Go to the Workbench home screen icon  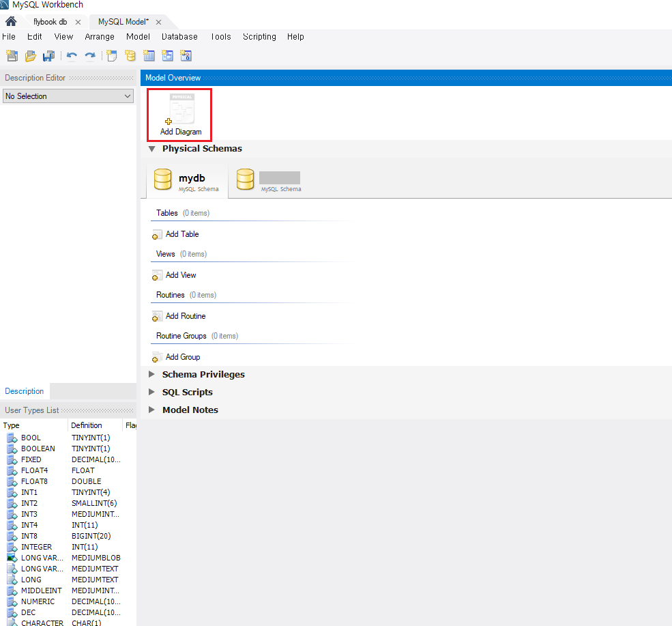pos(11,21)
